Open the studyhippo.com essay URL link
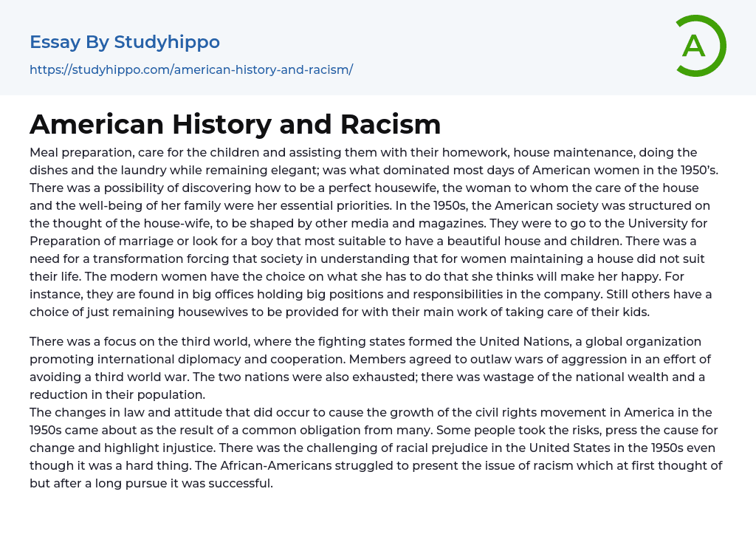The image size is (756, 534). coord(191,69)
